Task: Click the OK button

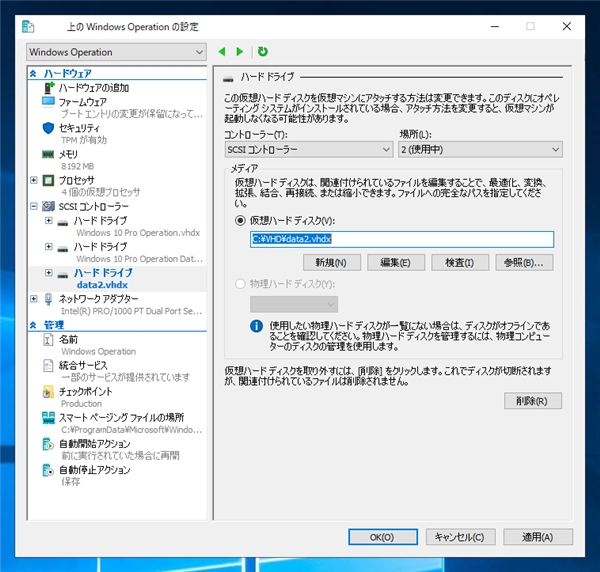Action: click(383, 537)
